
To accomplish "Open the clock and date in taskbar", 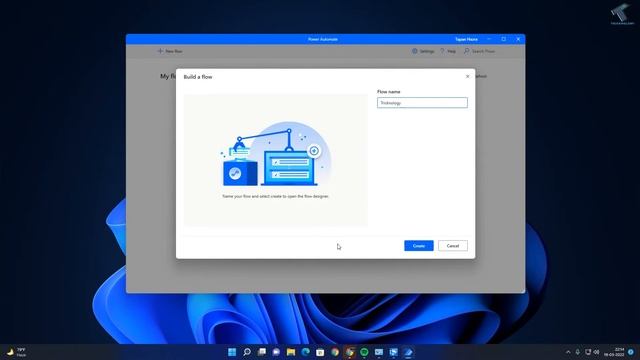I will tap(614, 352).
